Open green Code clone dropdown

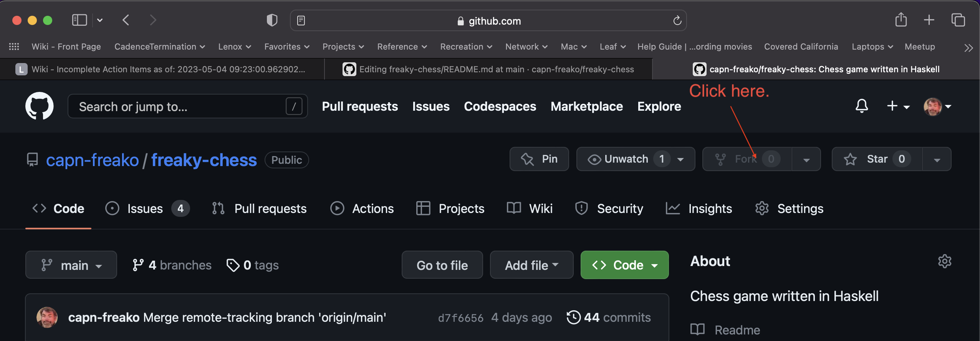[624, 265]
